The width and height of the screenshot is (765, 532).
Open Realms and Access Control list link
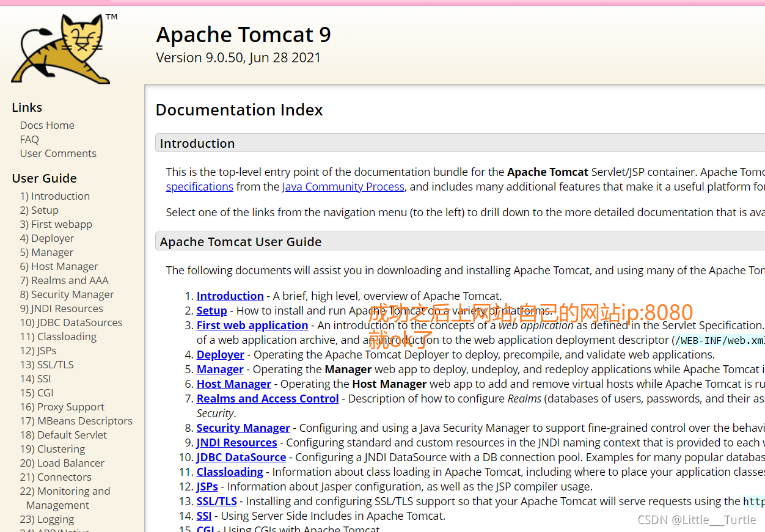click(x=268, y=398)
